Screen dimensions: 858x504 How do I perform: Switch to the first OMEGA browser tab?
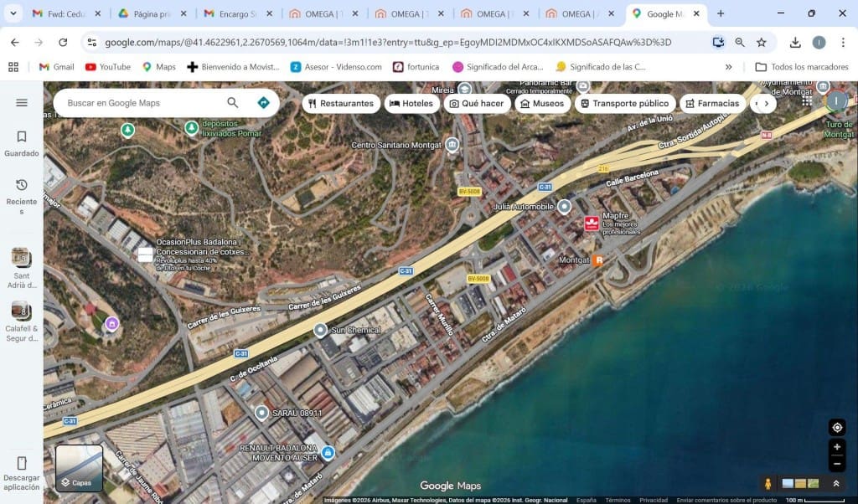(x=321, y=13)
